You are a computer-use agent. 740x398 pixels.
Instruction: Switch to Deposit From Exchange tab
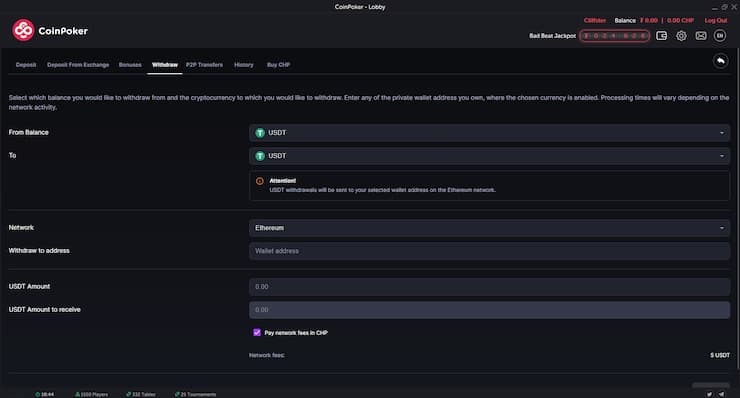pyautogui.click(x=78, y=65)
